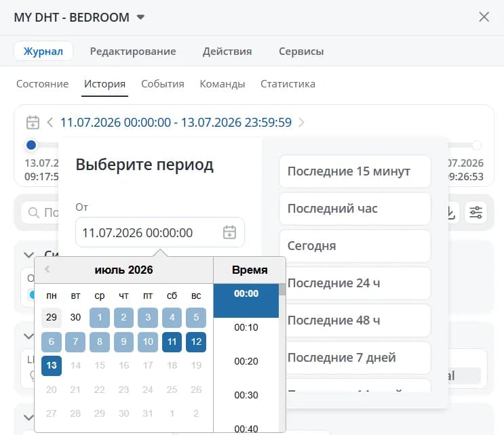Viewport: 504px width, 435px height.
Task: Select June 30 in the calendar
Action: [x=75, y=317]
